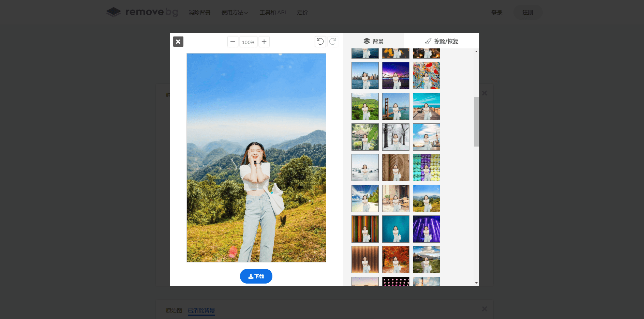644x319 pixels.
Task: Select the wooden pier turquoise sky background
Action: pos(426,106)
